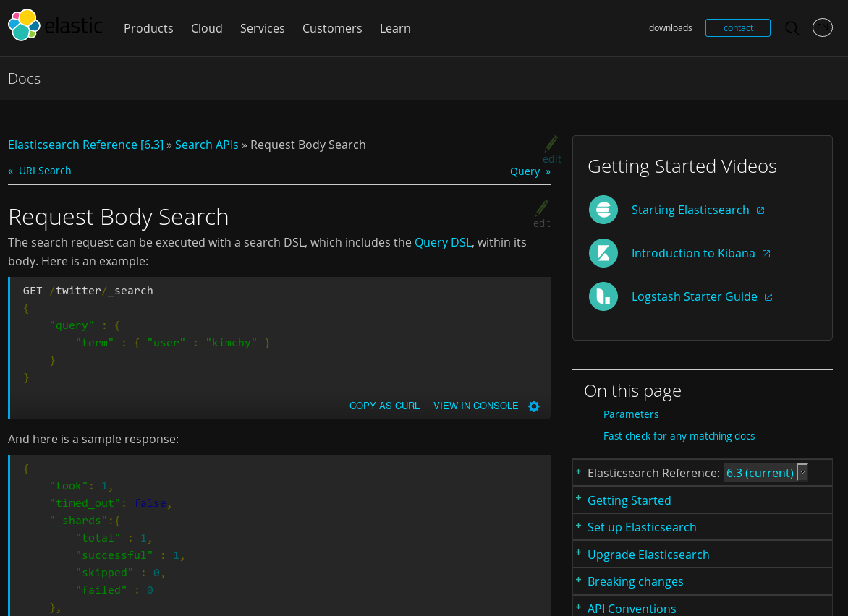This screenshot has width=848, height=616.
Task: Open Elasticsearch Reference [6.3] breadcrumb
Action: coord(85,145)
